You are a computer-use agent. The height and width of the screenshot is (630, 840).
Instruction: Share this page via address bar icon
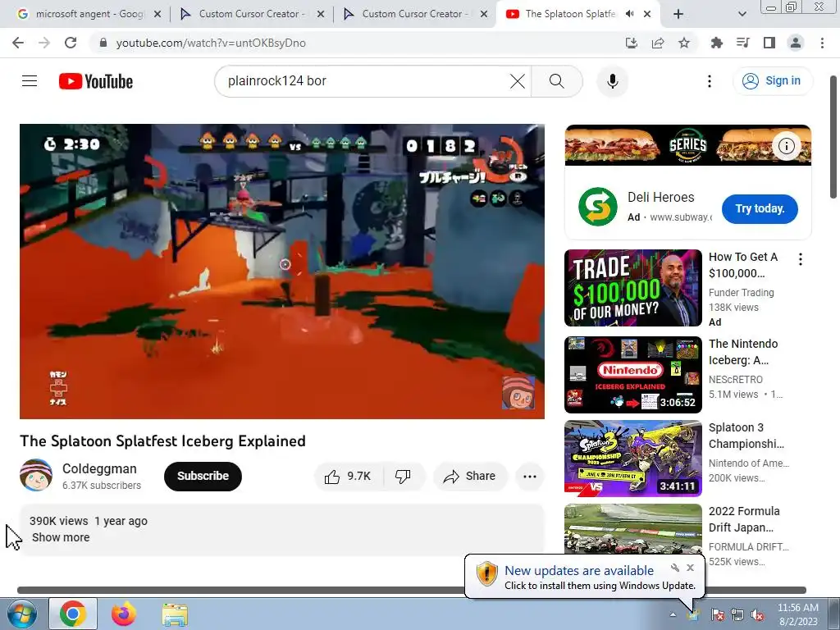pos(658,43)
